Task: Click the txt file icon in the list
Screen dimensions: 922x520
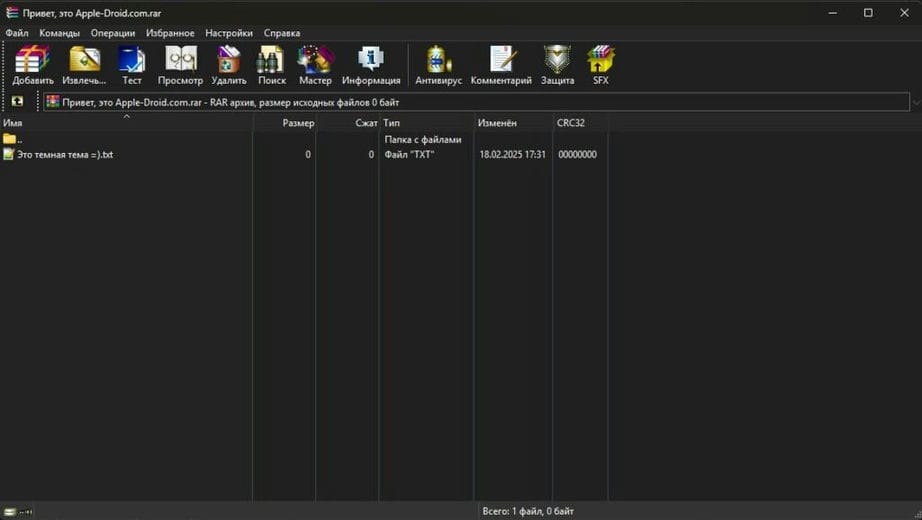Action: (x=8, y=154)
